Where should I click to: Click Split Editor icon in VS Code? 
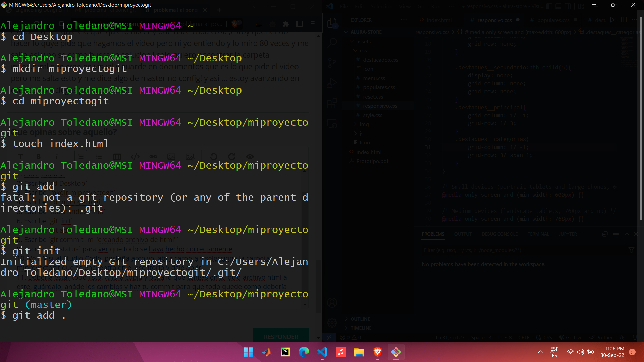(x=624, y=20)
